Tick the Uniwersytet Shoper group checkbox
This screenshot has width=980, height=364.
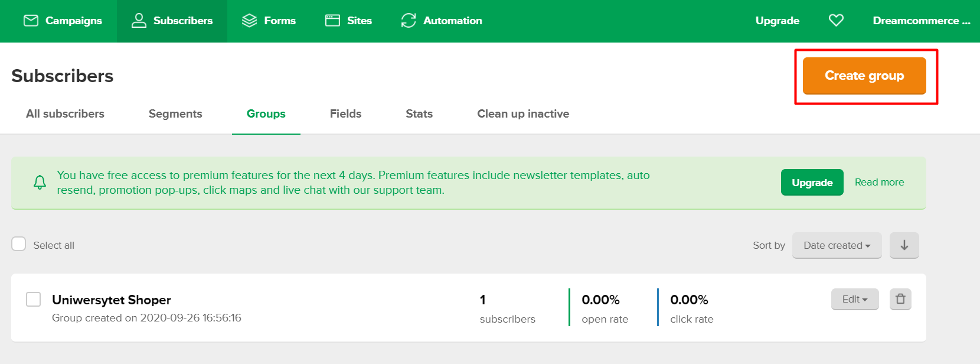tap(34, 299)
